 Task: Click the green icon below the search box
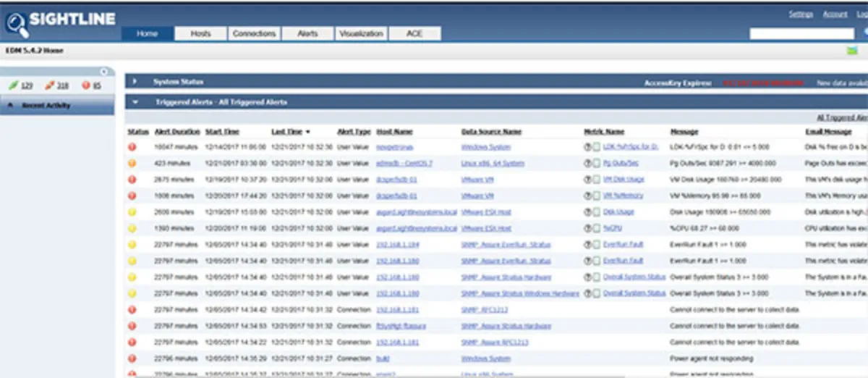tap(851, 51)
